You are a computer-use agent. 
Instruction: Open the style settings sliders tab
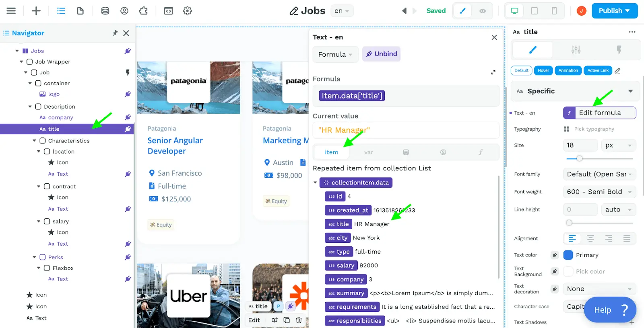tap(576, 50)
